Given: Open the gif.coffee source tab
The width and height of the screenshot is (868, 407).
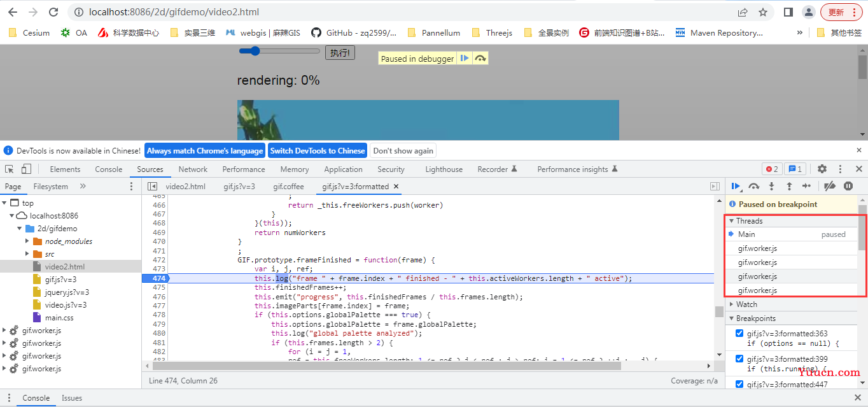Looking at the screenshot, I should point(288,186).
